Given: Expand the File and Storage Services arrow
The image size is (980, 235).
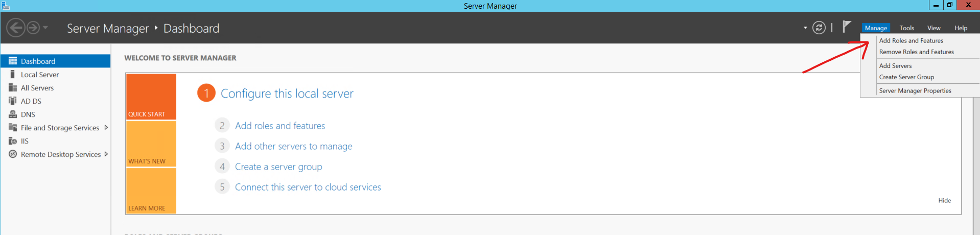Looking at the screenshot, I should pyautogui.click(x=106, y=128).
